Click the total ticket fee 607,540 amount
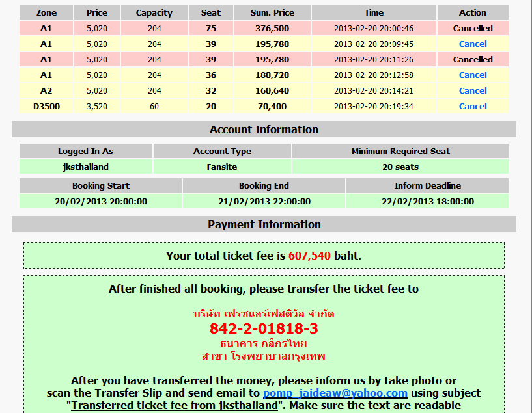This screenshot has height=413, width=532. point(309,256)
